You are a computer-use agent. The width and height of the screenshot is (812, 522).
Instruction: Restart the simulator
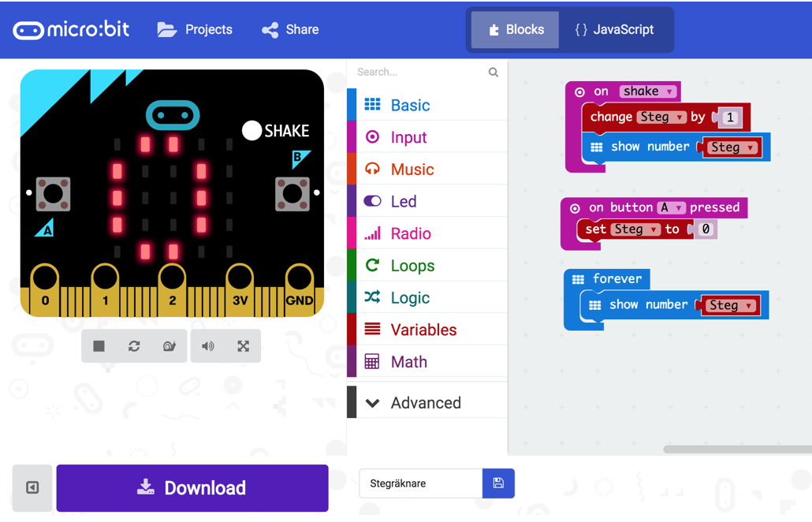tap(134, 346)
